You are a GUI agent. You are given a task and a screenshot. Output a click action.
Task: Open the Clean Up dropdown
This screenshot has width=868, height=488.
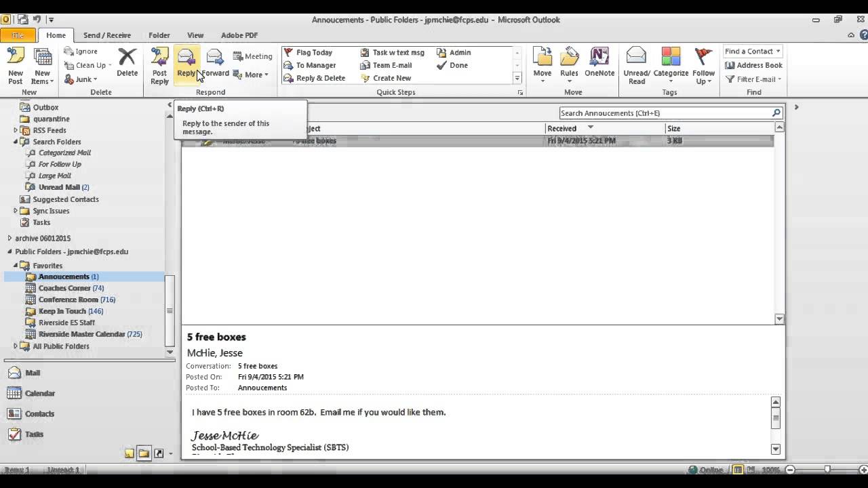(x=89, y=65)
